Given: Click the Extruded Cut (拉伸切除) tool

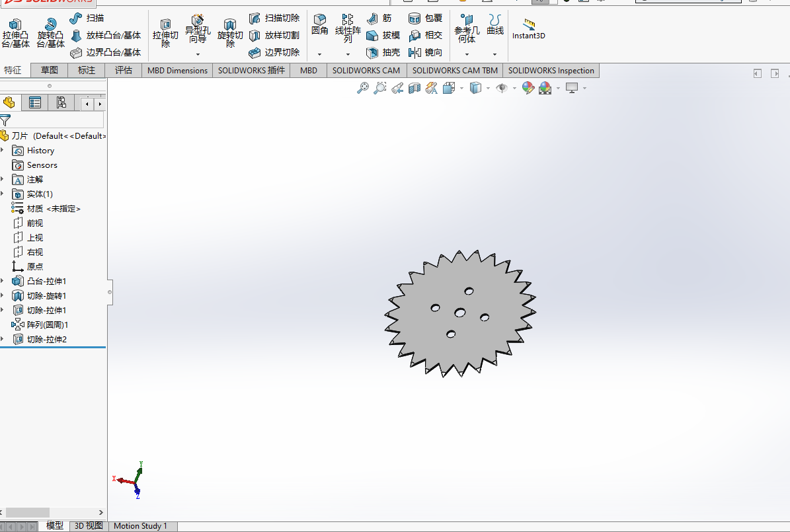Looking at the screenshot, I should pyautogui.click(x=165, y=33).
